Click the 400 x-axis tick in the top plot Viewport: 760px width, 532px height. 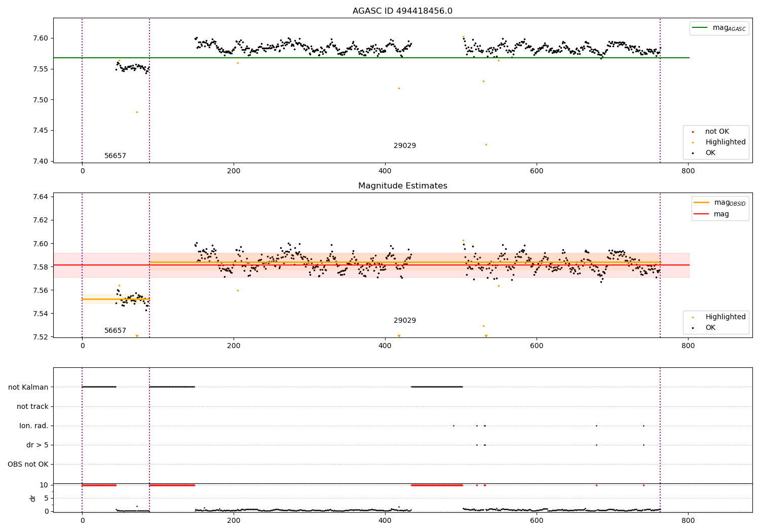385,171
